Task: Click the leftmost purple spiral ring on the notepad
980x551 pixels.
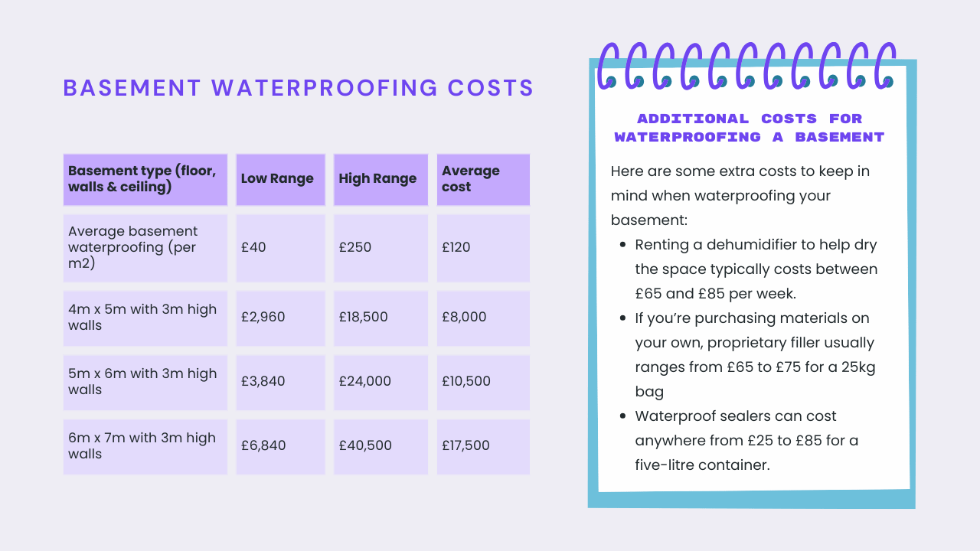Action: pyautogui.click(x=609, y=65)
